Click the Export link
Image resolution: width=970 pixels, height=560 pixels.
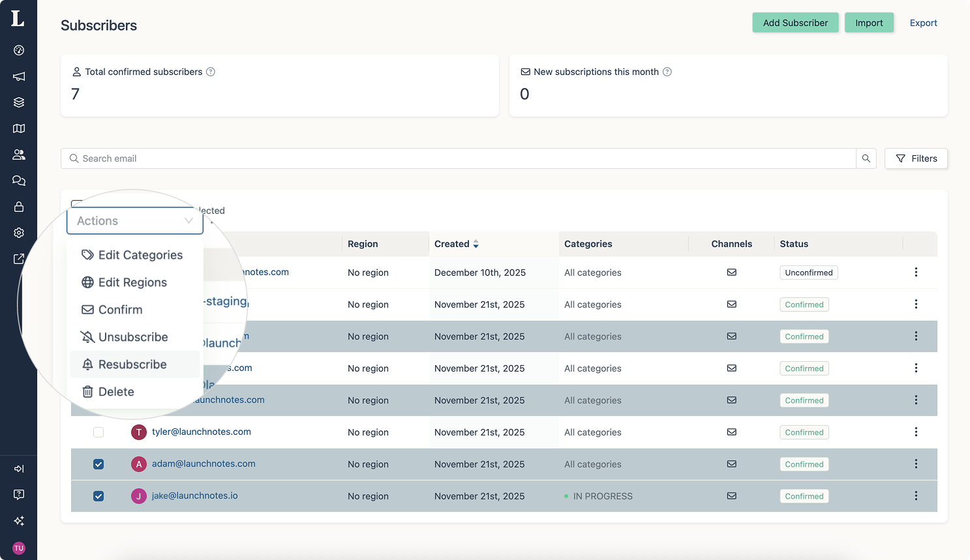click(x=923, y=23)
